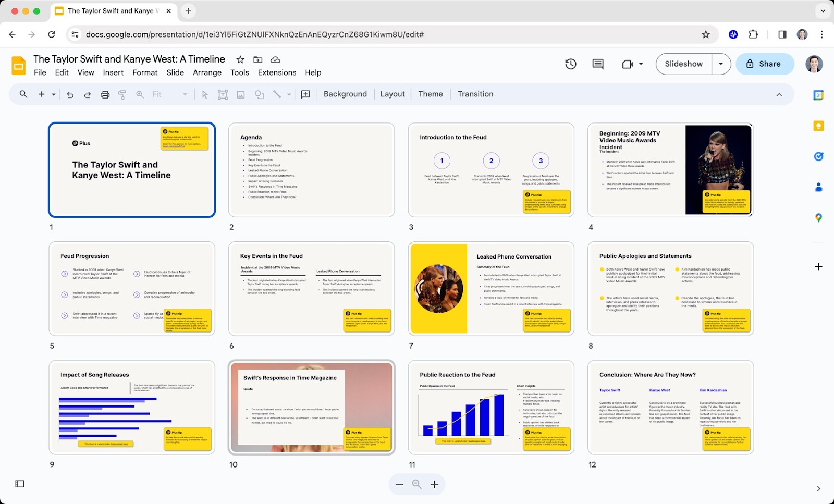834x504 pixels.
Task: Open the Edit menu
Action: (62, 72)
